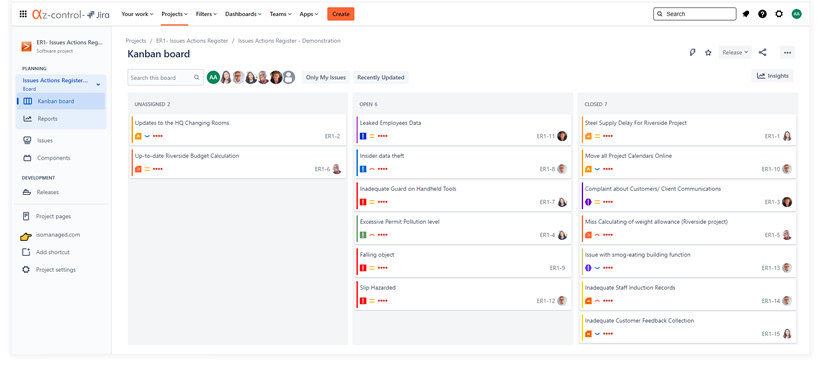Click the ER1-15 issue key

(771, 334)
